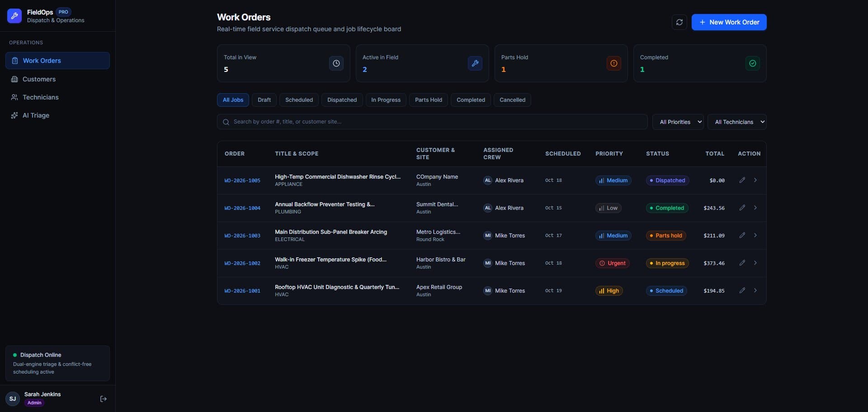
Task: Click the clock icon in Total in View card
Action: pyautogui.click(x=336, y=63)
